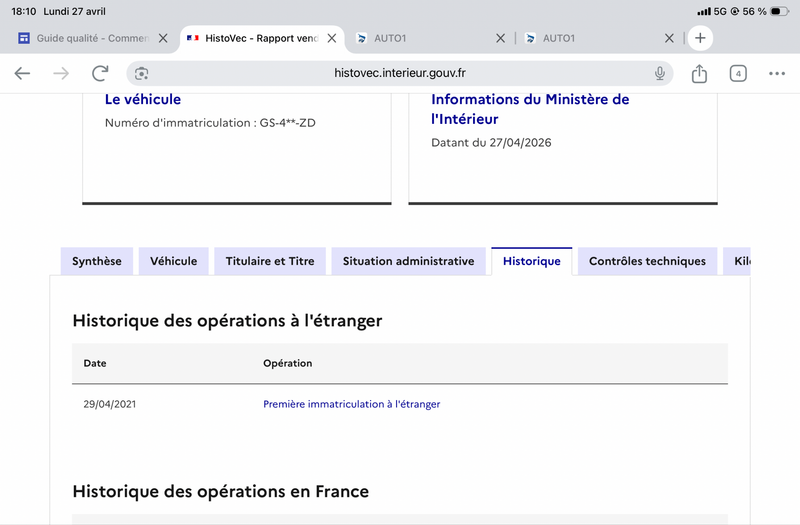Show the open tabs counter

pyautogui.click(x=738, y=73)
